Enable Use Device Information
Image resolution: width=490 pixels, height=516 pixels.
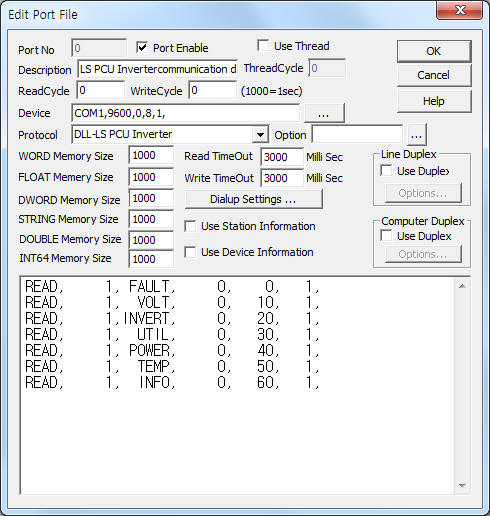[190, 252]
